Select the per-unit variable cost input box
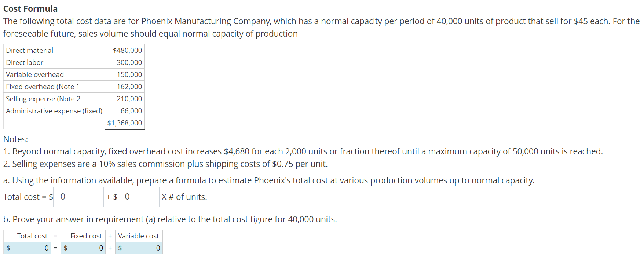Image resolution: width=644 pixels, height=263 pixels. [x=138, y=197]
